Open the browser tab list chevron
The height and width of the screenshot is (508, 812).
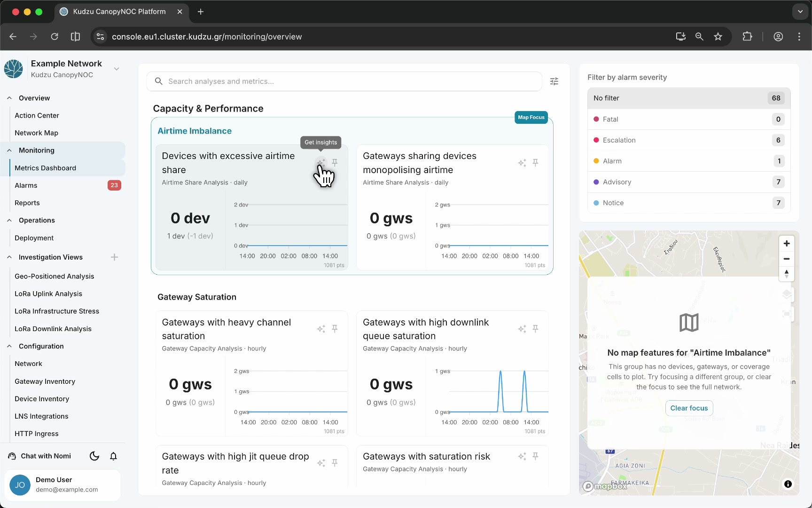(800, 12)
